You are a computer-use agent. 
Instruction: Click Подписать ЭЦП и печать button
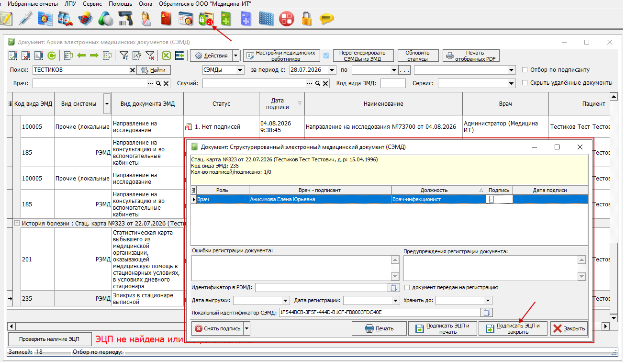click(x=442, y=329)
